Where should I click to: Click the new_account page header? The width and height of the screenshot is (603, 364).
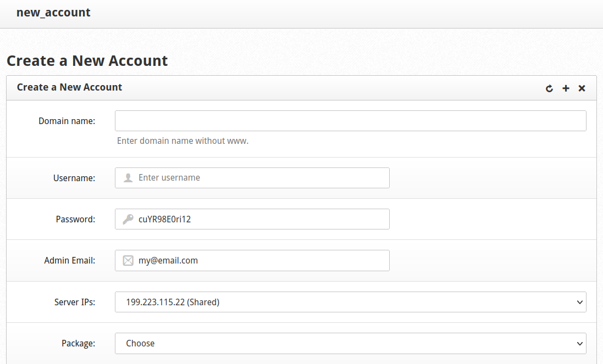53,12
